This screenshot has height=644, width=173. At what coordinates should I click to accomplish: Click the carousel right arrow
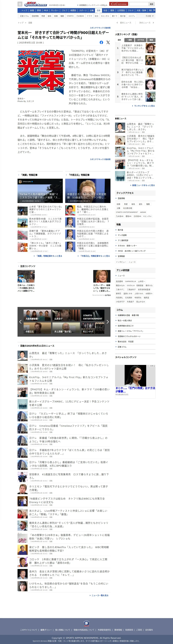coord(108,322)
